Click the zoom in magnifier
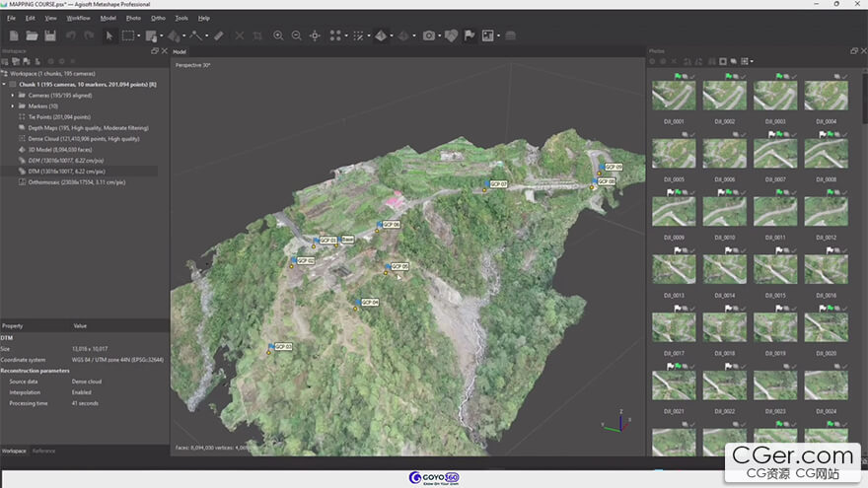The width and height of the screenshot is (868, 488). pyautogui.click(x=278, y=35)
